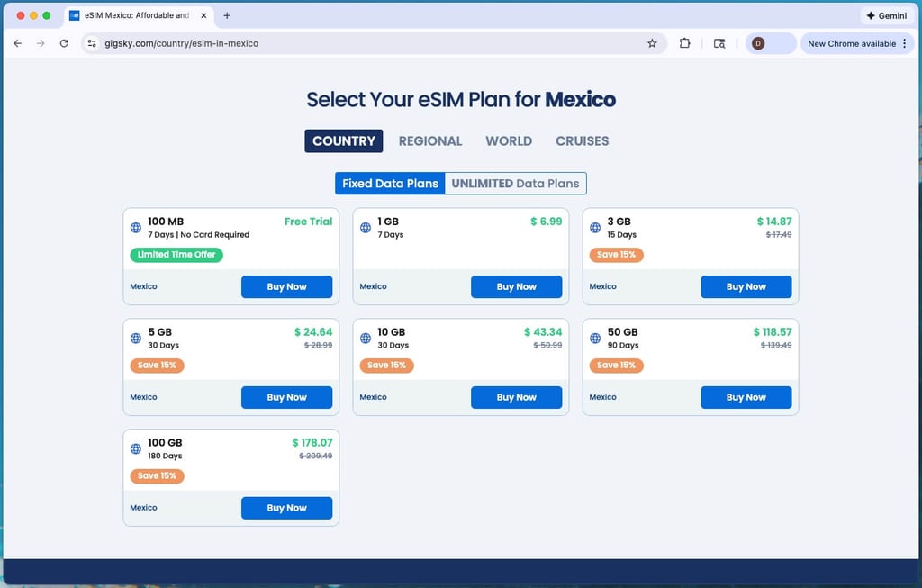
Task: Click the $ 14.87 price
Action: 774,222
